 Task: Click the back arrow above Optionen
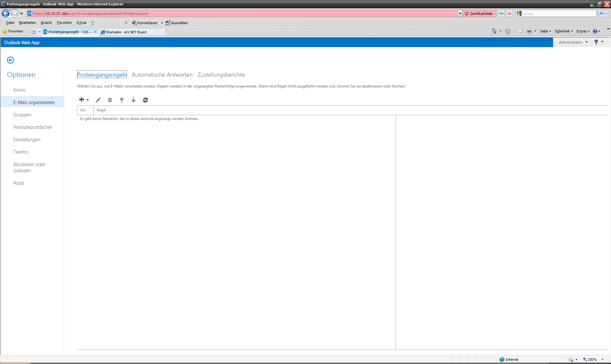[x=11, y=60]
